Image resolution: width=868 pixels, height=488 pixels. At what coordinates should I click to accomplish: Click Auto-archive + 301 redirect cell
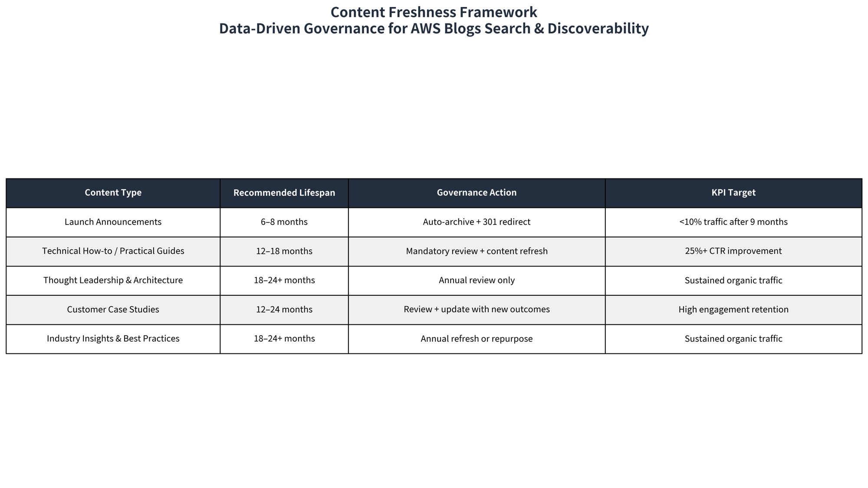click(477, 222)
